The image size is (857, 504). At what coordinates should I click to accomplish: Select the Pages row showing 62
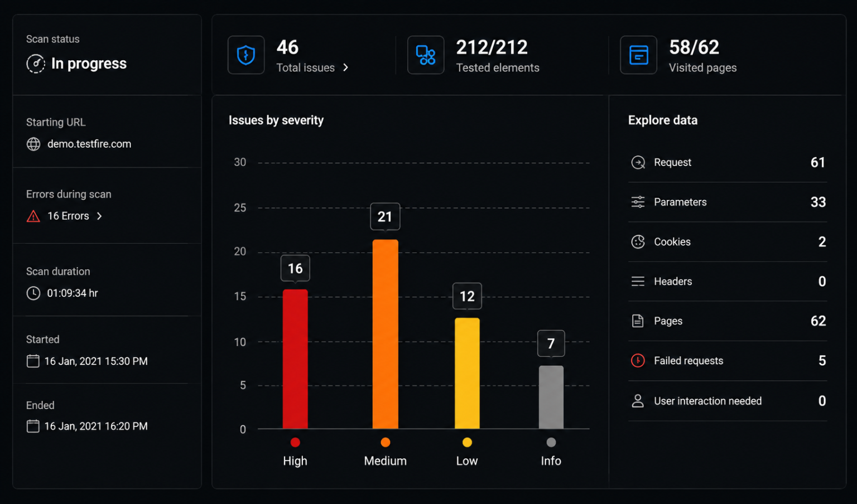pos(728,321)
